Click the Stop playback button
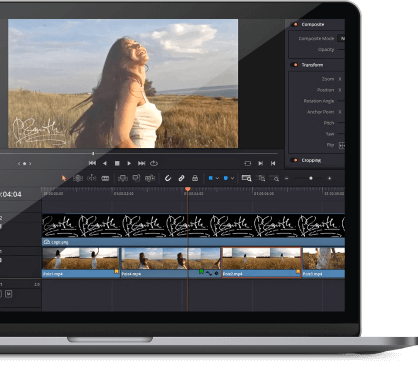 pyautogui.click(x=117, y=163)
